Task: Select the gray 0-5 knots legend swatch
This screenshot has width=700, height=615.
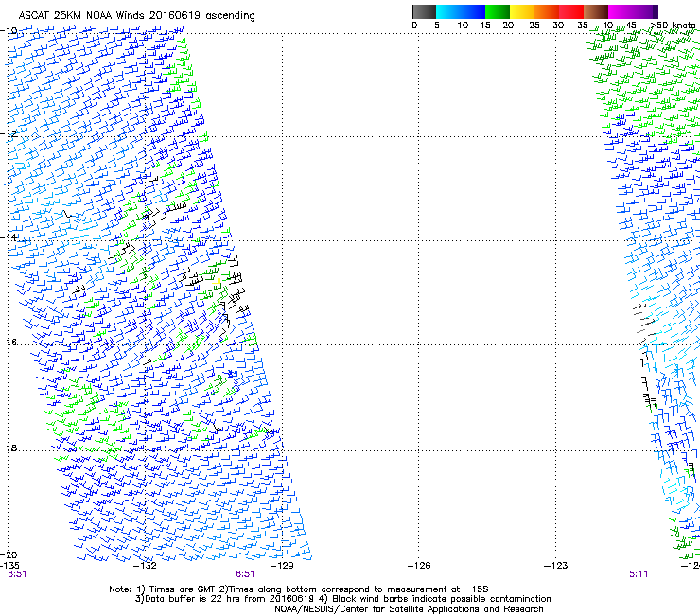Action: click(x=424, y=11)
